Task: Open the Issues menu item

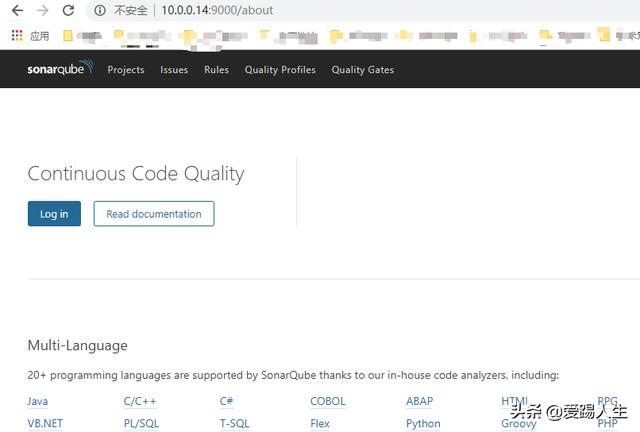Action: click(x=174, y=70)
